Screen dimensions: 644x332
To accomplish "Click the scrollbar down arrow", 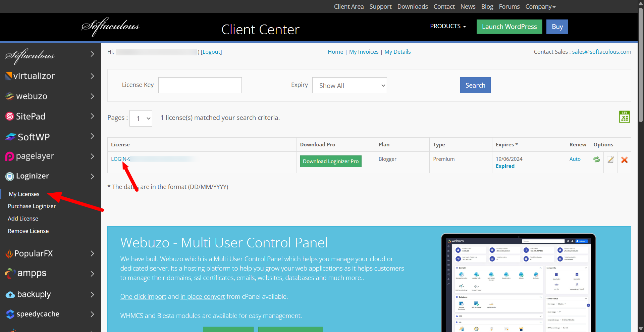I will click(641, 329).
